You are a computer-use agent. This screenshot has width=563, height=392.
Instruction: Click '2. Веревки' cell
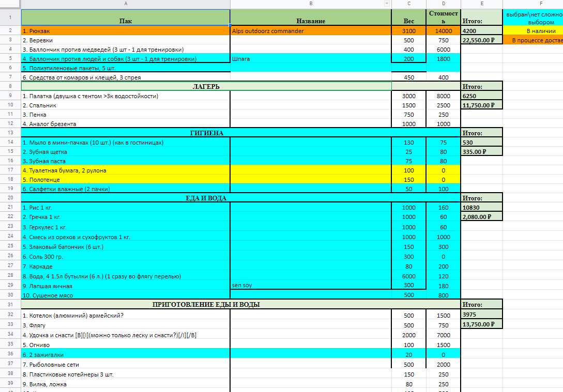pyautogui.click(x=126, y=40)
